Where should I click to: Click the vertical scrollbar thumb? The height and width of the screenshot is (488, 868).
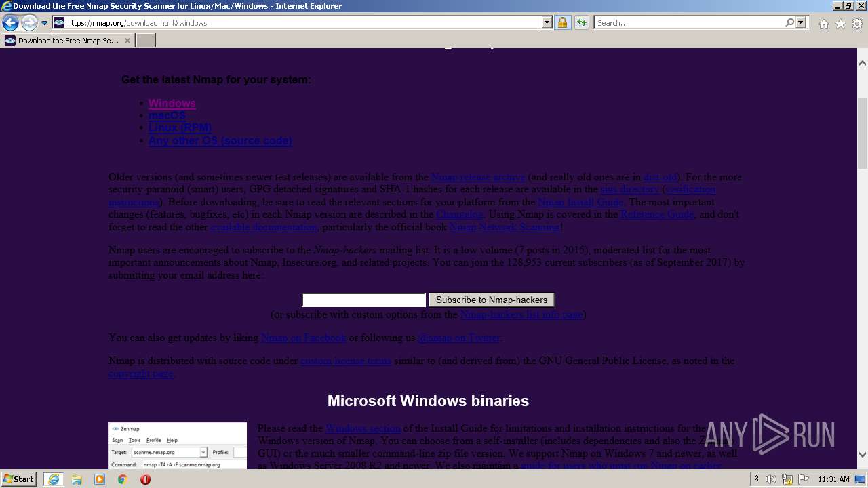pos(862,132)
